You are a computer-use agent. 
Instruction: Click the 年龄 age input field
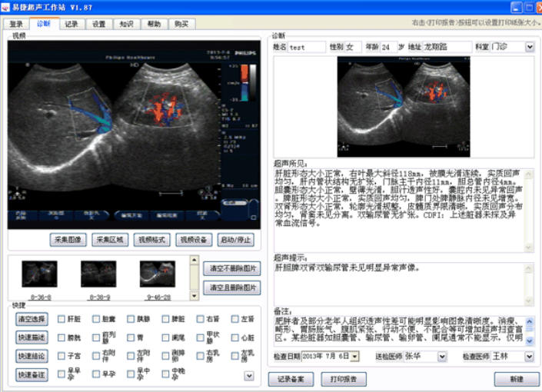(389, 47)
